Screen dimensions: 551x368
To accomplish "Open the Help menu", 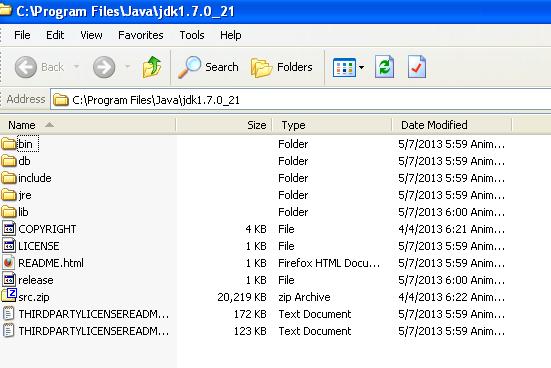I will [x=231, y=35].
